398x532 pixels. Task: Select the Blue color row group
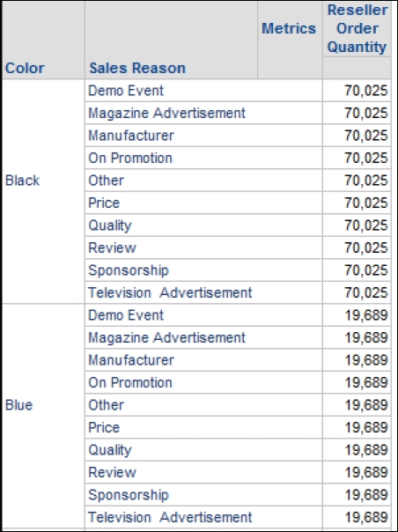[x=19, y=405]
